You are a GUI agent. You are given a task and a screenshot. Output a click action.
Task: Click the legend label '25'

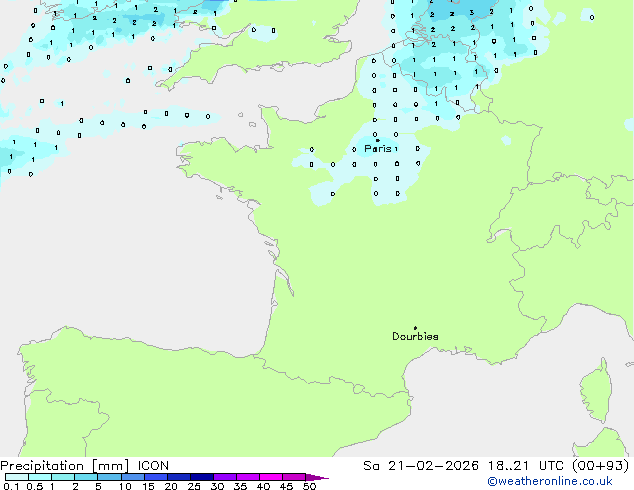(x=194, y=486)
